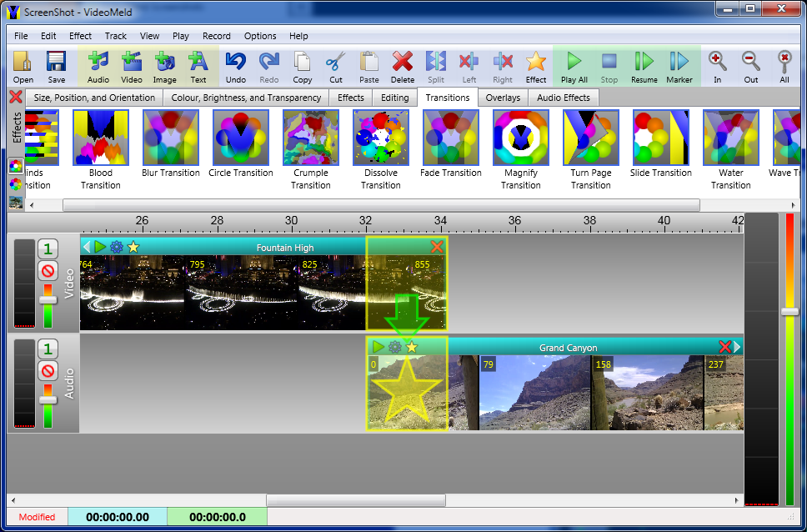
Task: Switch to Size, Position, and Orientation tab
Action: pos(94,98)
